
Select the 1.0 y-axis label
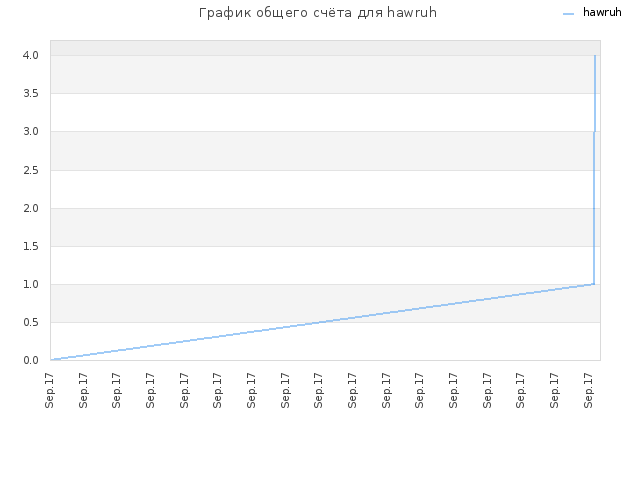(x=31, y=284)
